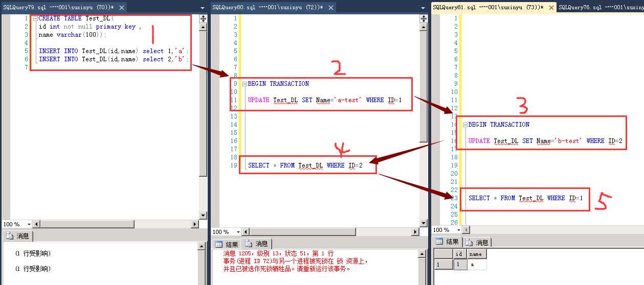Click id int not null primary key line
The image size is (644, 285).
click(x=90, y=27)
